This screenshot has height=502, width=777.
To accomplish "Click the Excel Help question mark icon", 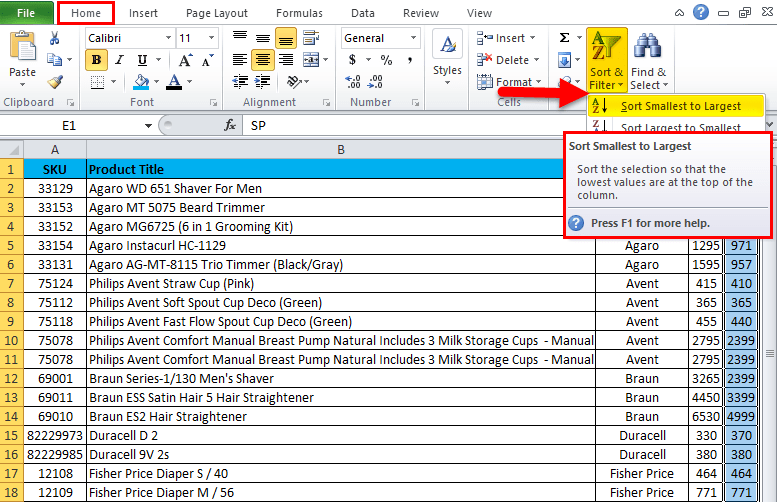I will (x=701, y=12).
